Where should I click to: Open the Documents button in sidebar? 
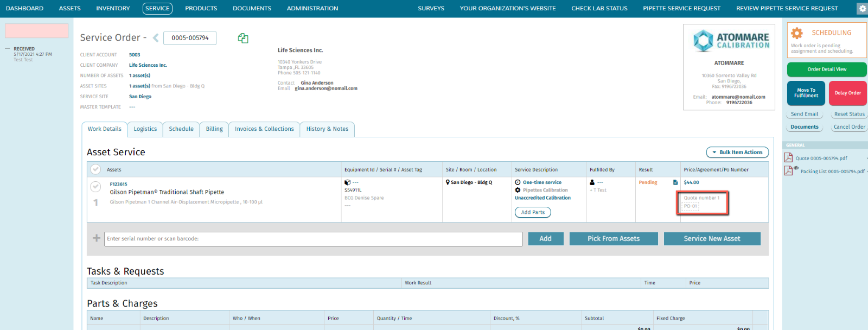click(805, 127)
